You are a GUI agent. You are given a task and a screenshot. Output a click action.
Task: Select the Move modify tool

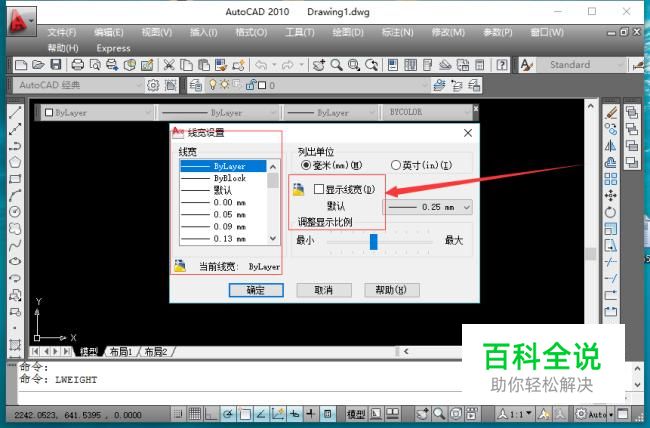click(x=611, y=195)
